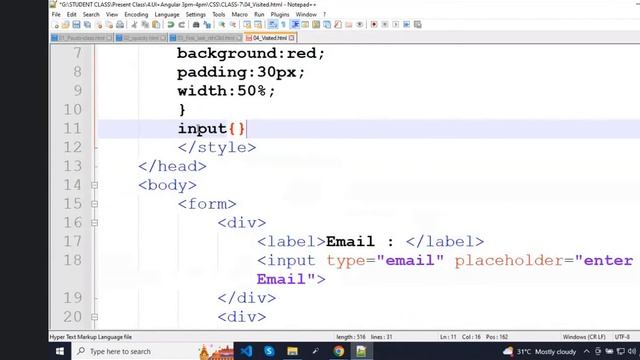Collapse the div fold marker at line 16

pos(94,223)
